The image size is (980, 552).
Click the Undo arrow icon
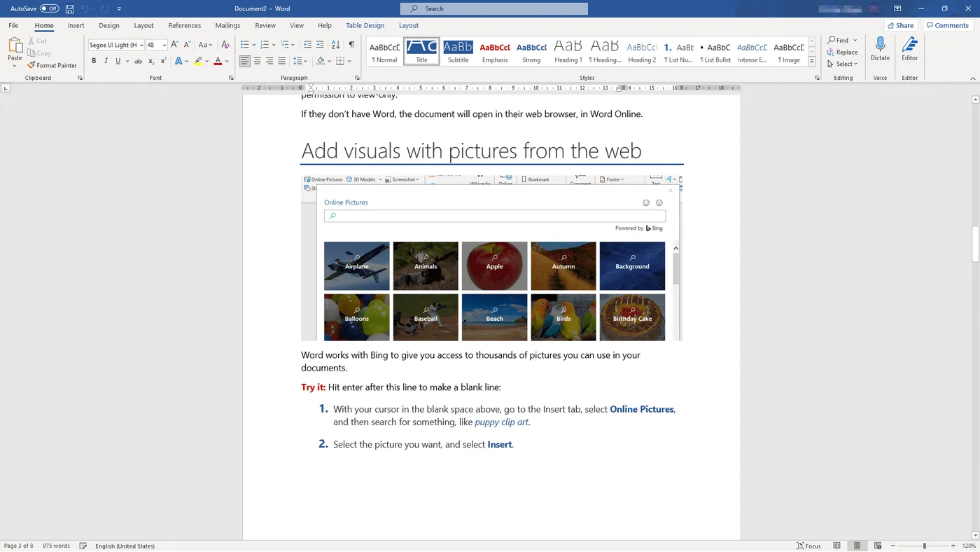click(86, 9)
